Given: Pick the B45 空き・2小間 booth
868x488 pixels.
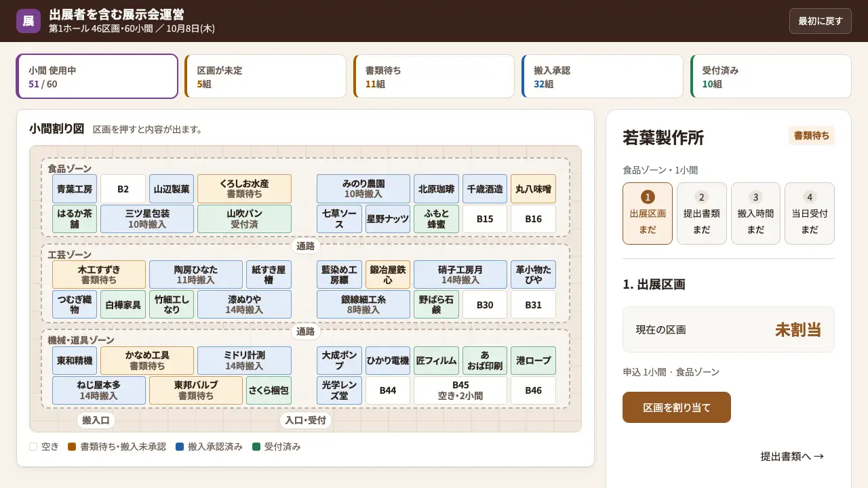Looking at the screenshot, I should (x=460, y=390).
